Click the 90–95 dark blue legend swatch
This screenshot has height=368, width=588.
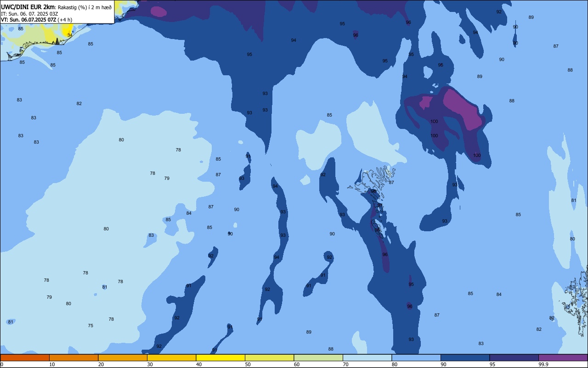tap(465, 357)
